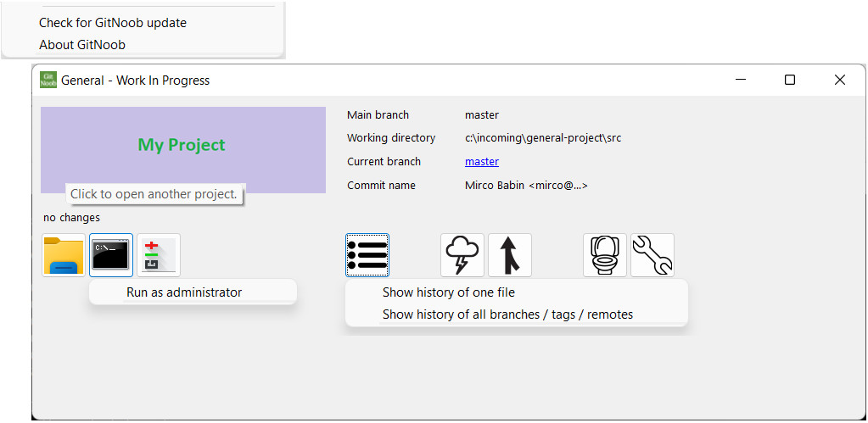The height and width of the screenshot is (423, 868).
Task: Minimize the General - Work In Progress window
Action: pos(741,80)
